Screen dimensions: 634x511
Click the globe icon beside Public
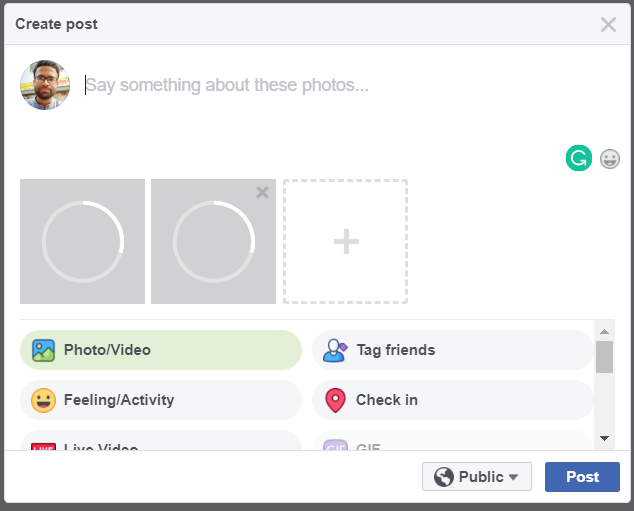pyautogui.click(x=444, y=477)
